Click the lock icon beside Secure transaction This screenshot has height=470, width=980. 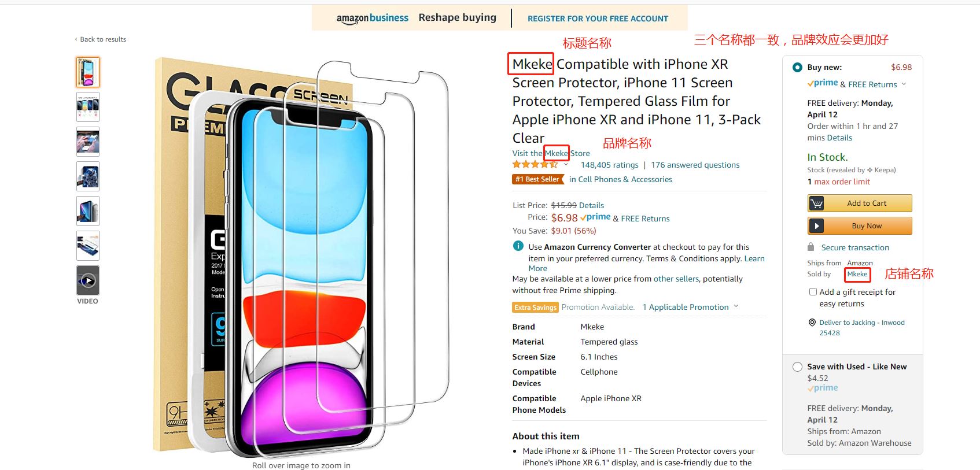click(811, 247)
